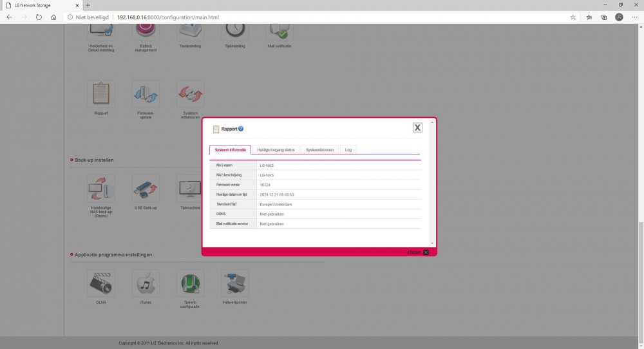Switch to Huidige toegang status tab
This screenshot has height=349, width=644.
276,150
